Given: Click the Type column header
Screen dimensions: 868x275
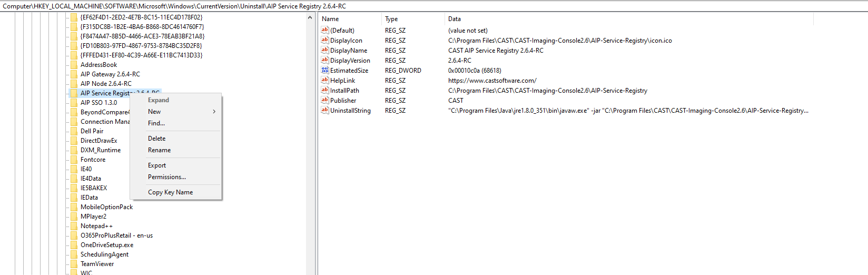Looking at the screenshot, I should 413,19.
